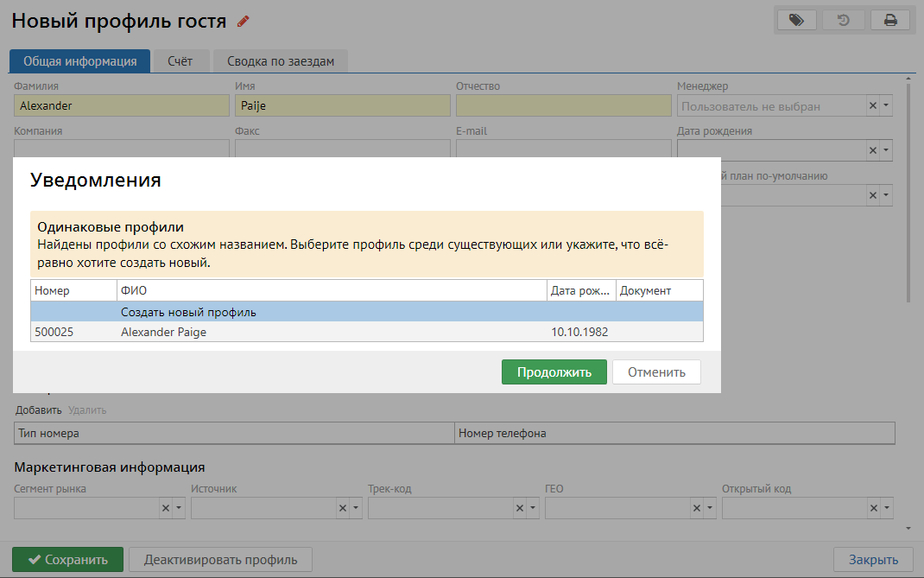Expand the Менеджер dropdown arrow
The height and width of the screenshot is (578, 924).
click(x=886, y=105)
